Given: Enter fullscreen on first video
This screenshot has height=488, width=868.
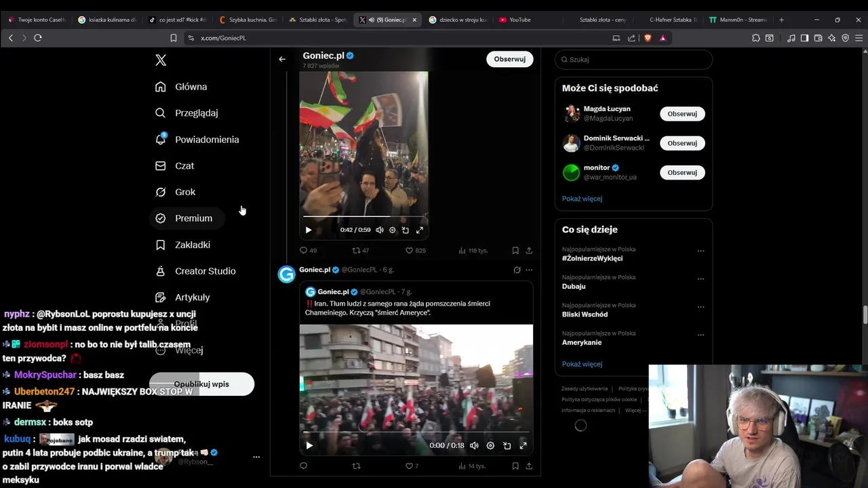Looking at the screenshot, I should coord(419,230).
